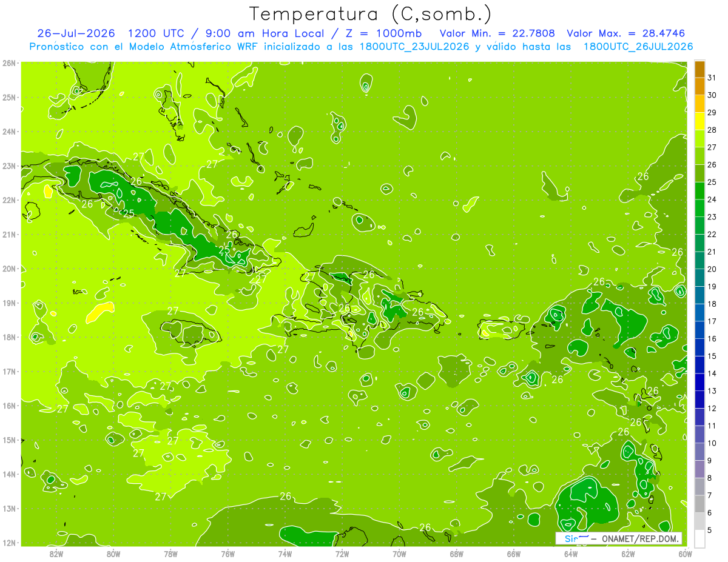Click the yellow legend segment between 28 and 29

click(x=699, y=121)
